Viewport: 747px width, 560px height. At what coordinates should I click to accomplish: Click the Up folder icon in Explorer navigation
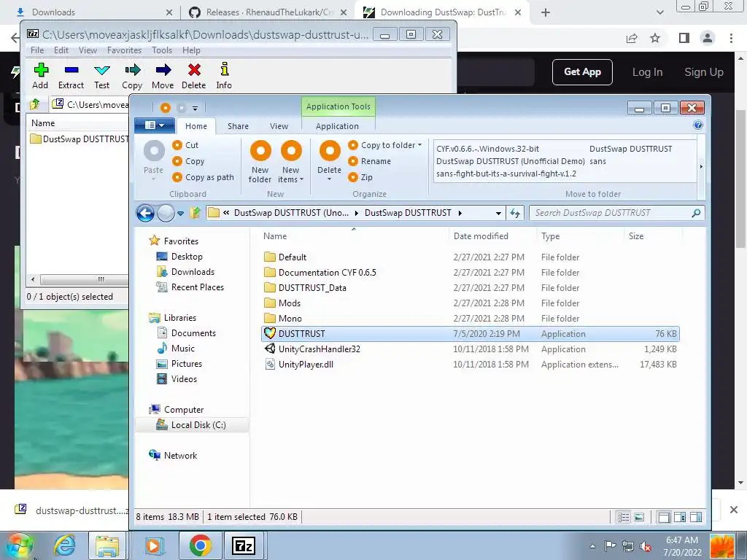pyautogui.click(x=195, y=213)
